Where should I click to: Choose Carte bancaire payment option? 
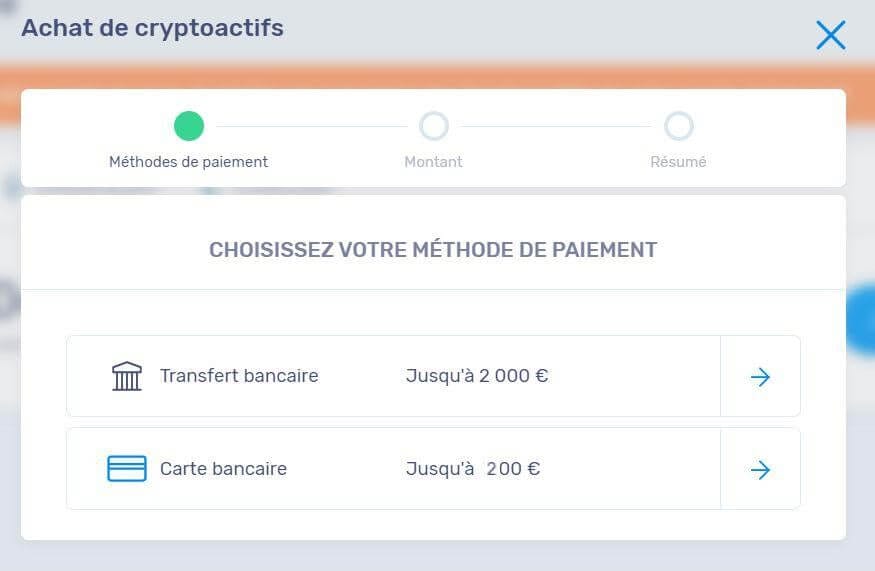click(x=223, y=468)
